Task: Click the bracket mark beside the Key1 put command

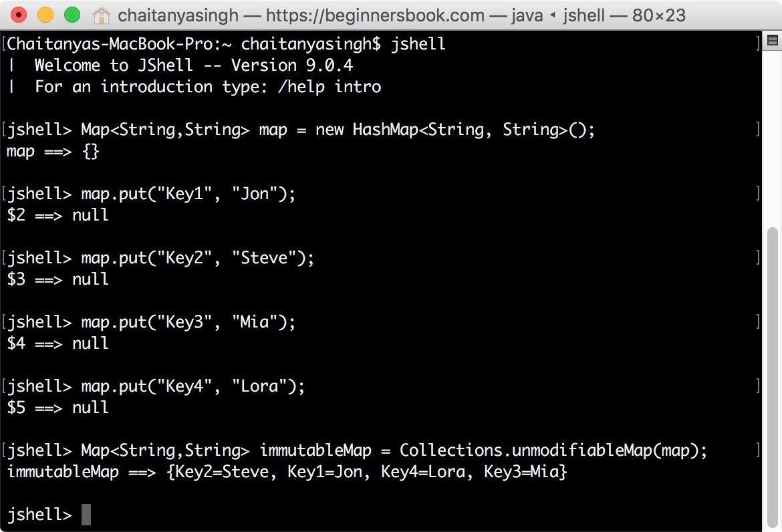Action: 757,193
